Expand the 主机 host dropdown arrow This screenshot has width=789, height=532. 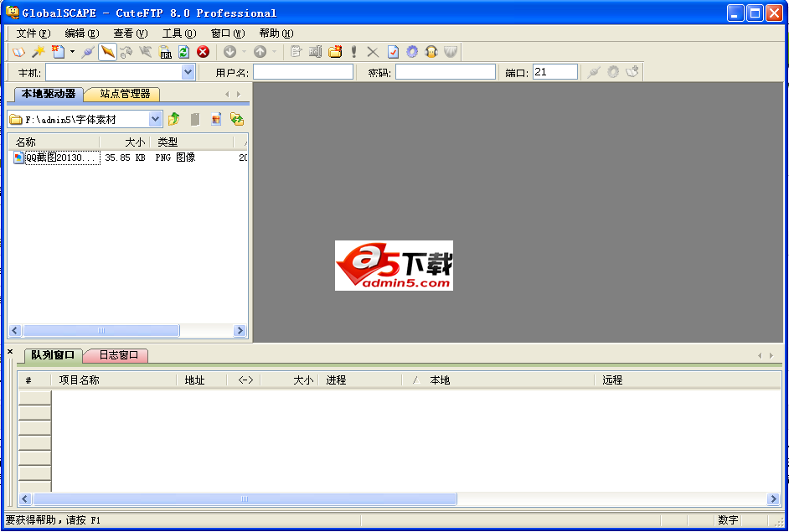(x=188, y=73)
